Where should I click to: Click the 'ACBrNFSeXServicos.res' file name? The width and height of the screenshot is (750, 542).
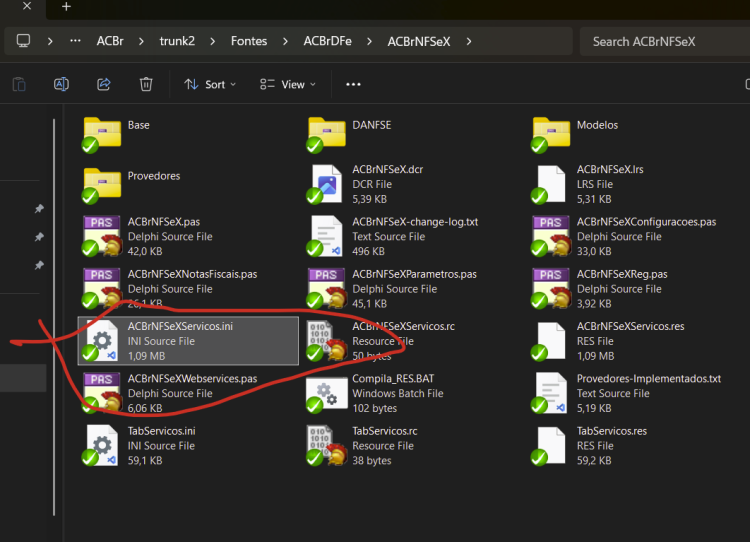[x=630, y=326]
